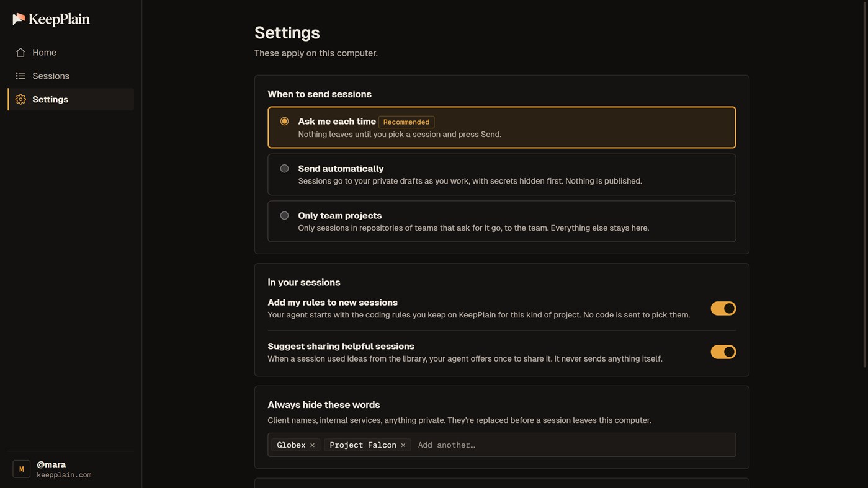Click 'These apply on this computer.' subtitle
Image resolution: width=868 pixels, height=488 pixels.
pos(316,53)
